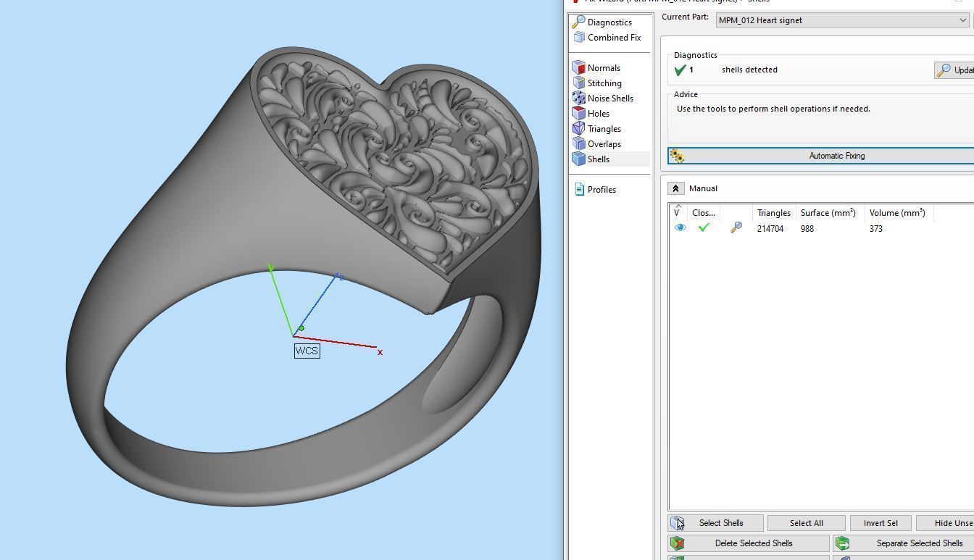Screen dimensions: 974x560
Task: Sort shells by Triangles column
Action: pyautogui.click(x=774, y=213)
